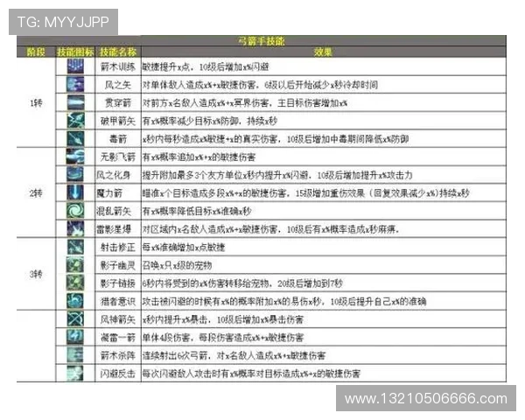Select the skill name 凝雷一箭
525x420 pixels.
pos(118,338)
